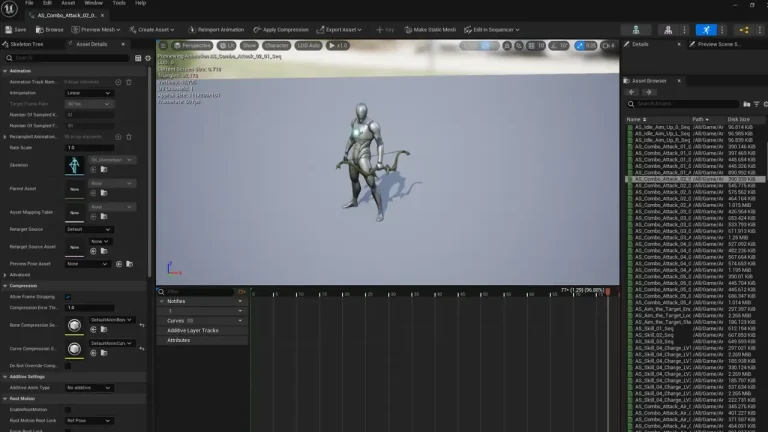Open Asset Details settings gear
This screenshot has height=432, width=768.
coord(148,58)
